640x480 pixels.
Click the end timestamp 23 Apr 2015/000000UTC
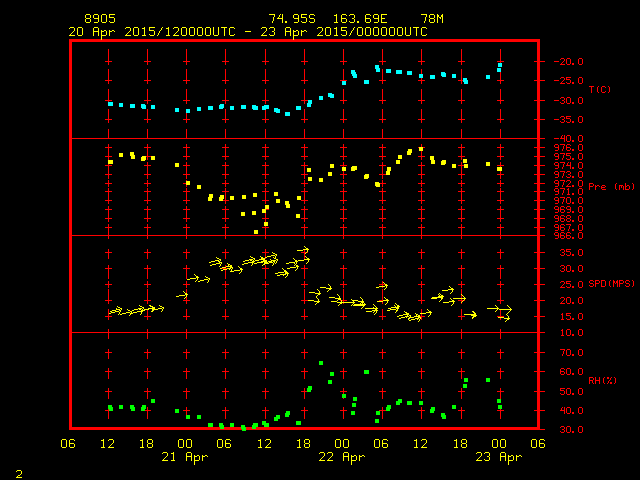(x=344, y=32)
